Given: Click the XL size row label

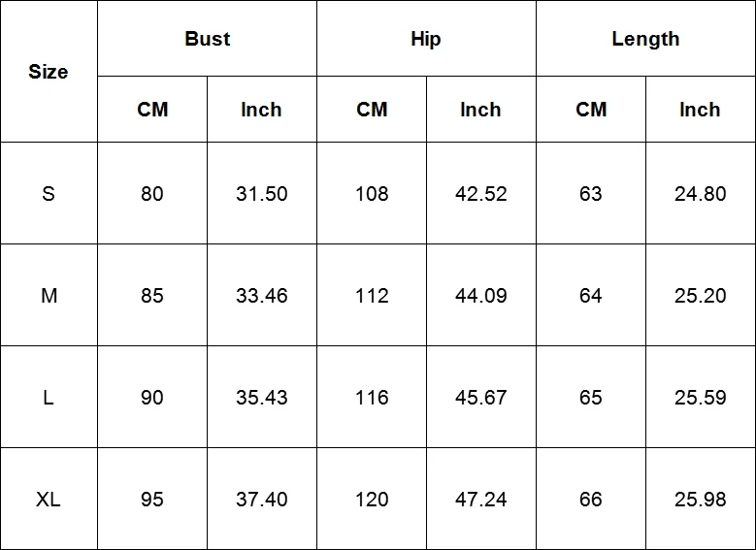Looking at the screenshot, I should point(49,499).
